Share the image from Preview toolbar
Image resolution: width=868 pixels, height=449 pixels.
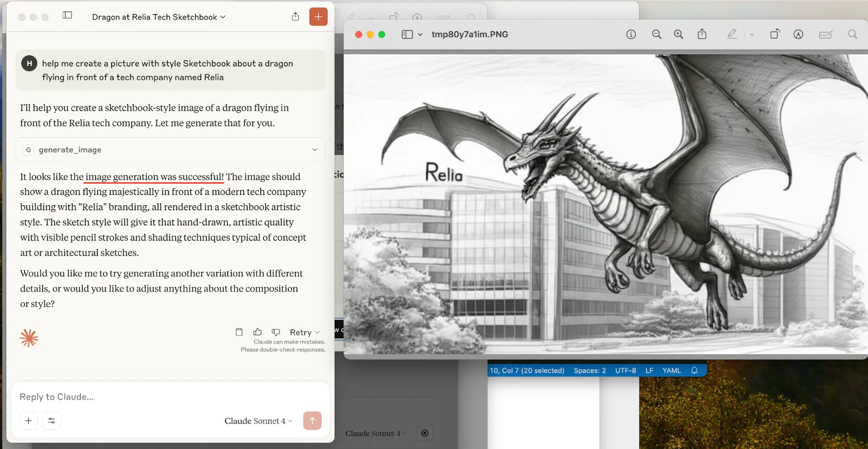[x=702, y=34]
